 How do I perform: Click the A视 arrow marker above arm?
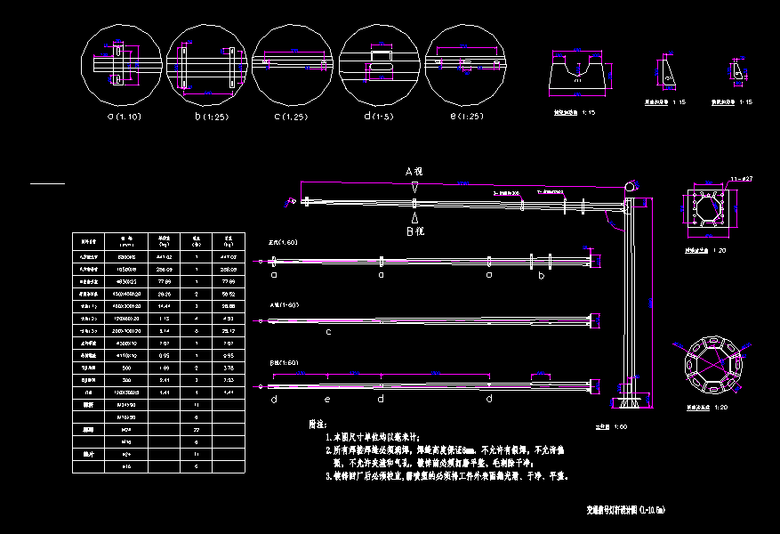pos(415,184)
